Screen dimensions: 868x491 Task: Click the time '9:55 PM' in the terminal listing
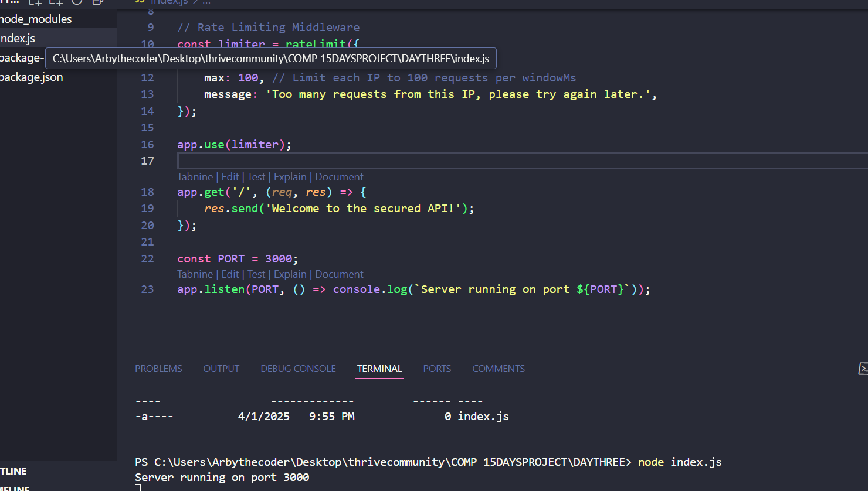(x=331, y=417)
